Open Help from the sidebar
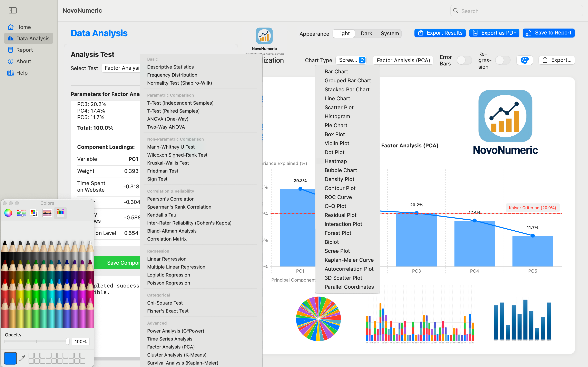588x367 pixels. tap(22, 73)
